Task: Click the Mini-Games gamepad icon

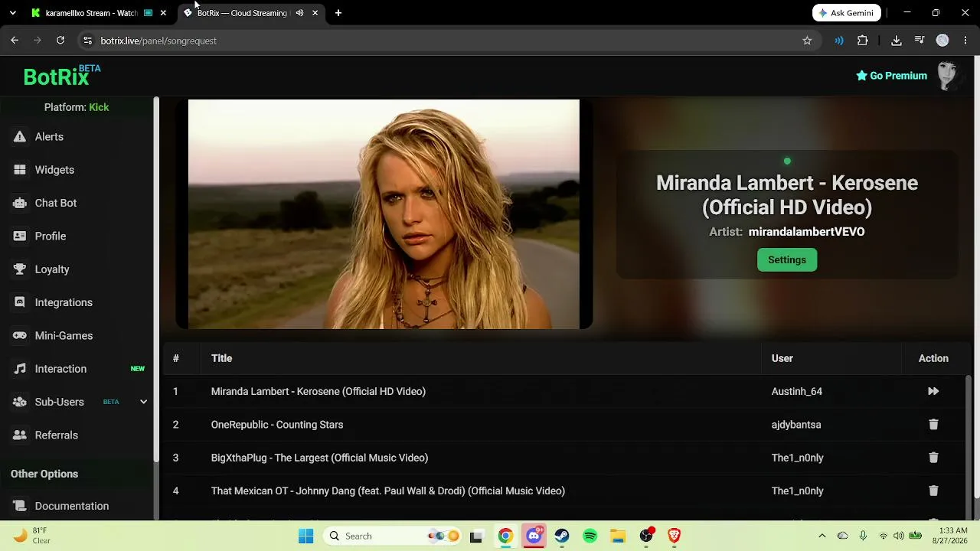Action: pos(20,336)
